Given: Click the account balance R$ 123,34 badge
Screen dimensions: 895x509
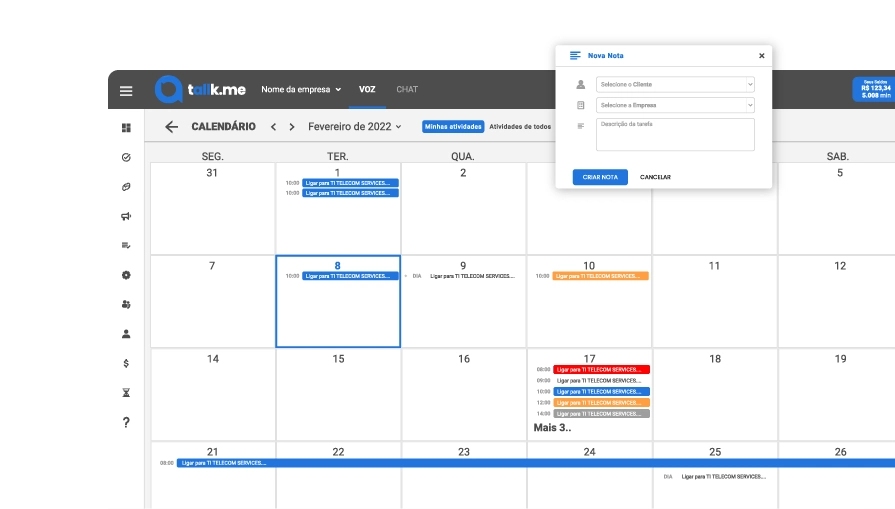Looking at the screenshot, I should 874,90.
